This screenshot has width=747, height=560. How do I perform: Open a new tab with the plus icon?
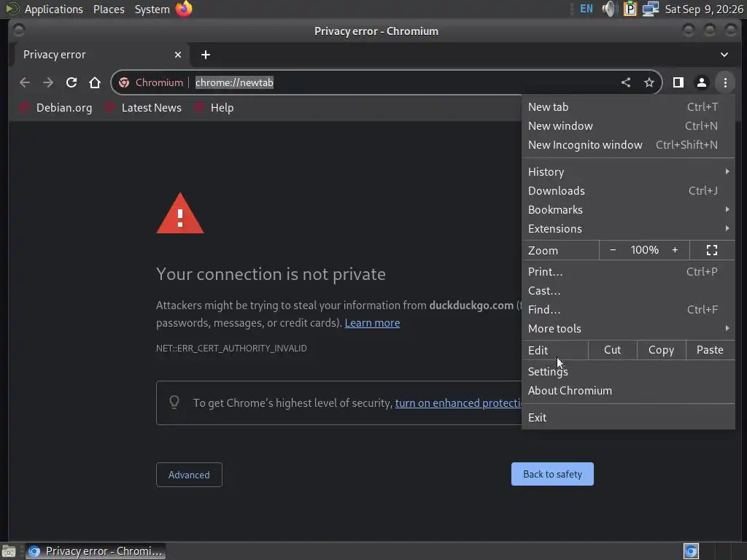click(206, 55)
